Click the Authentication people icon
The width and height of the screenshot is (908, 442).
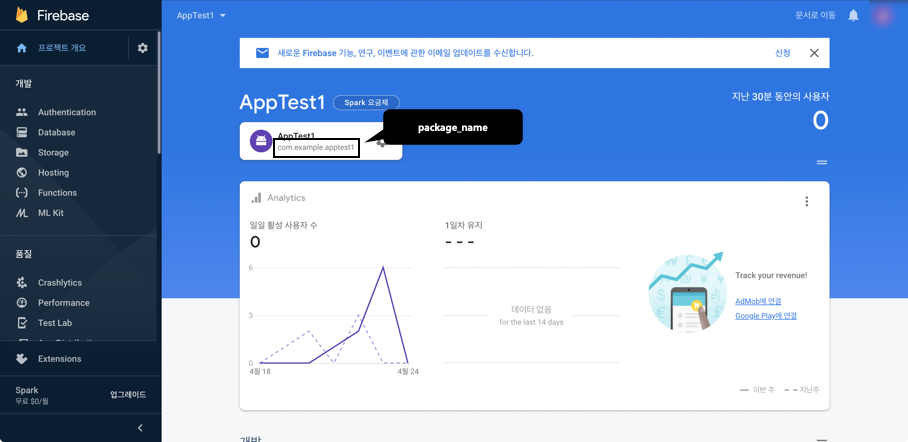(22, 112)
